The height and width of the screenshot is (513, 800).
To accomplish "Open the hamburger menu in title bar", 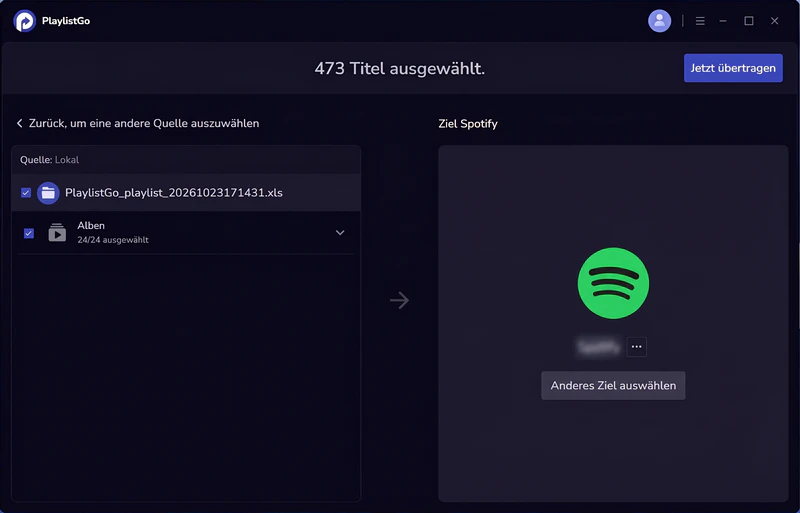I will point(700,21).
